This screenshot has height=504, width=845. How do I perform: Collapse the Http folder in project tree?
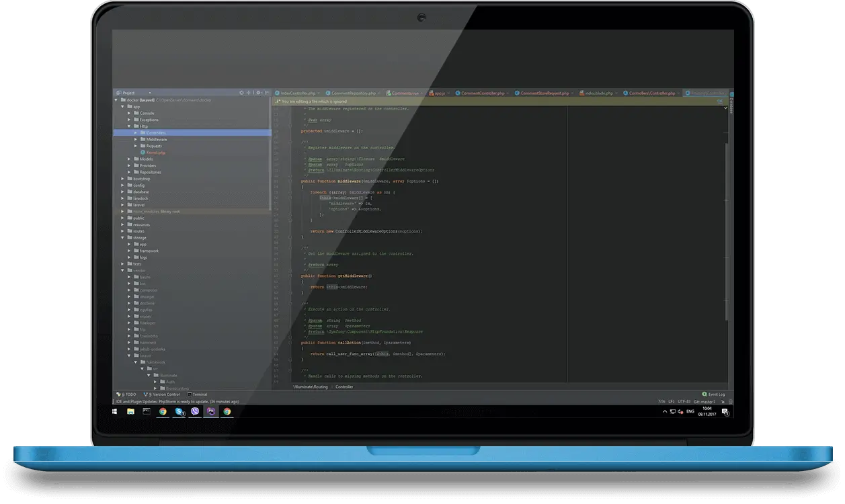coord(129,126)
